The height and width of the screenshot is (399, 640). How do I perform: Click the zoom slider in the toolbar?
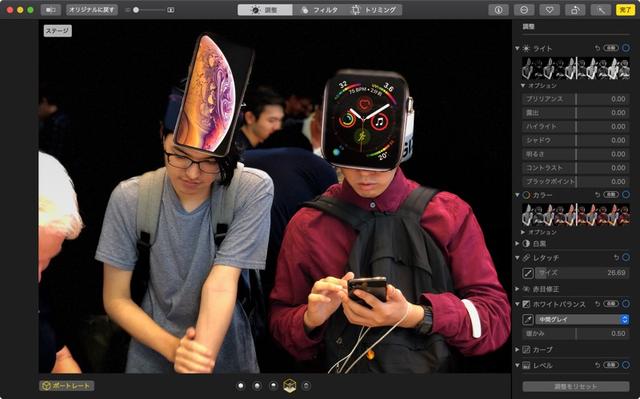coord(150,10)
